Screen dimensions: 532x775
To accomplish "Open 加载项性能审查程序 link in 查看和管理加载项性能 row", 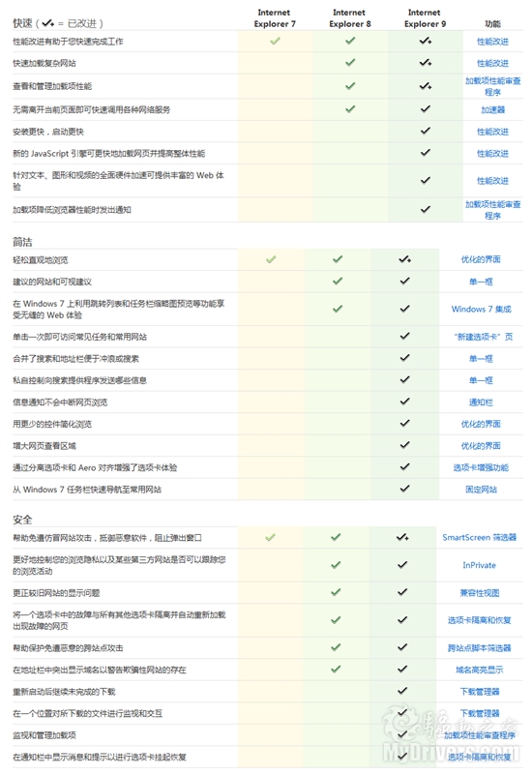I will pyautogui.click(x=492, y=86).
